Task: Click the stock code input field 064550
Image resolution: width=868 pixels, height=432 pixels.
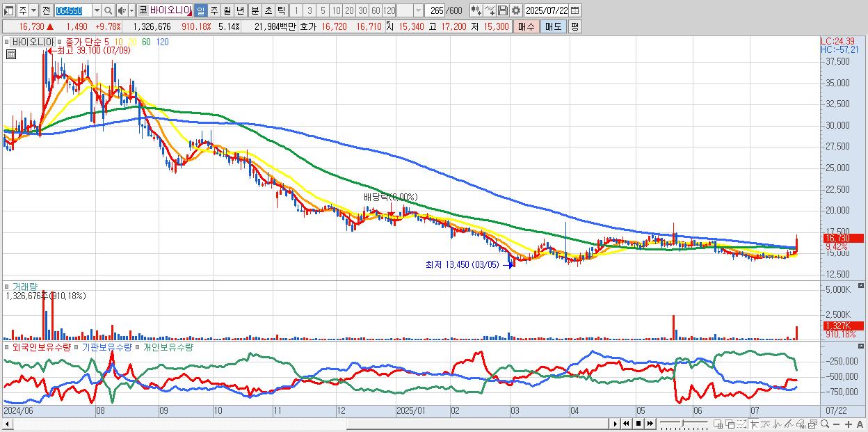Action: (73, 10)
